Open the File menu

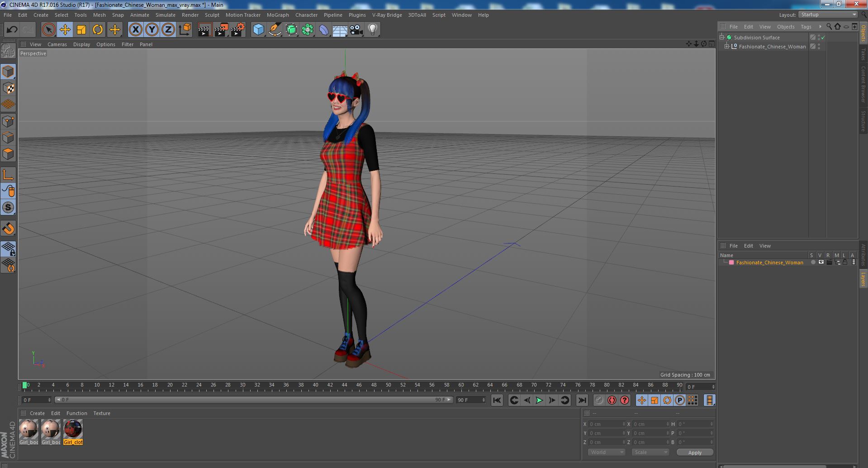8,15
